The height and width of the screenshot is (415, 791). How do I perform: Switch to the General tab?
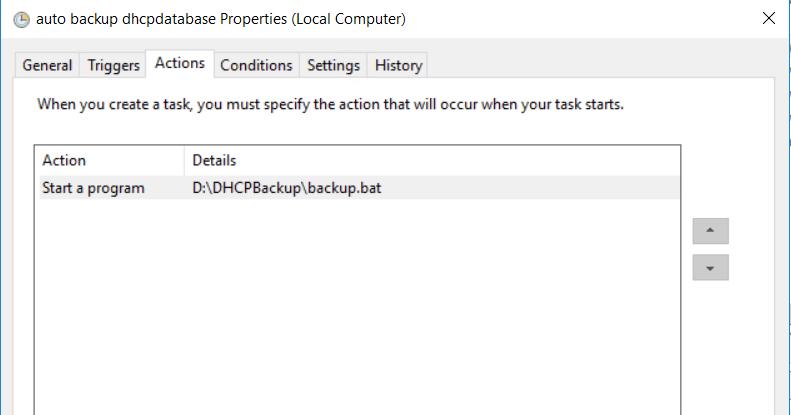(47, 65)
